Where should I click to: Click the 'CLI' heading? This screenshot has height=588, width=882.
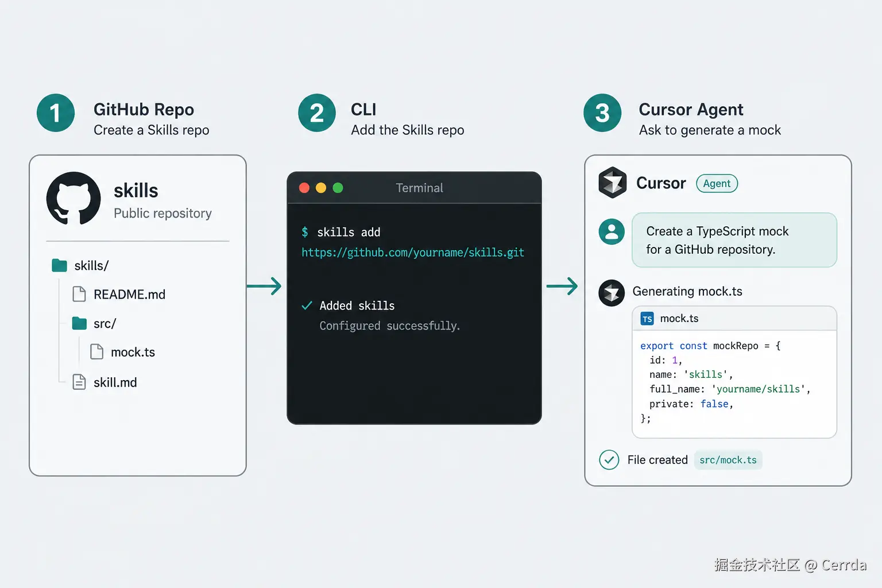click(363, 110)
